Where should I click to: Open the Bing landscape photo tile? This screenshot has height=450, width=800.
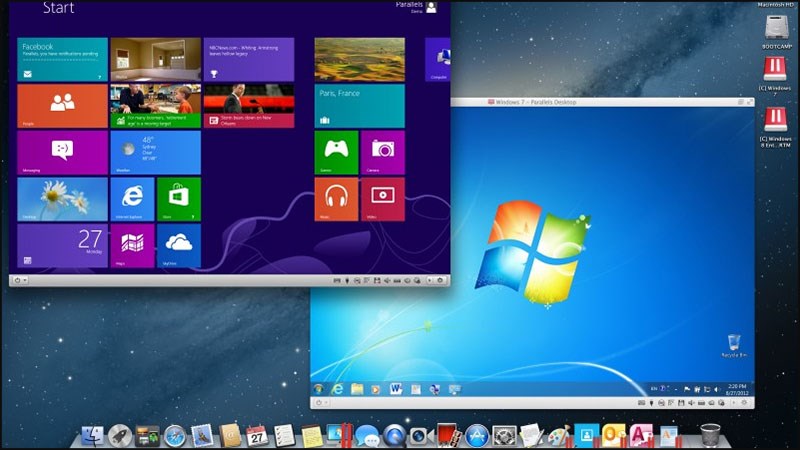click(x=360, y=59)
